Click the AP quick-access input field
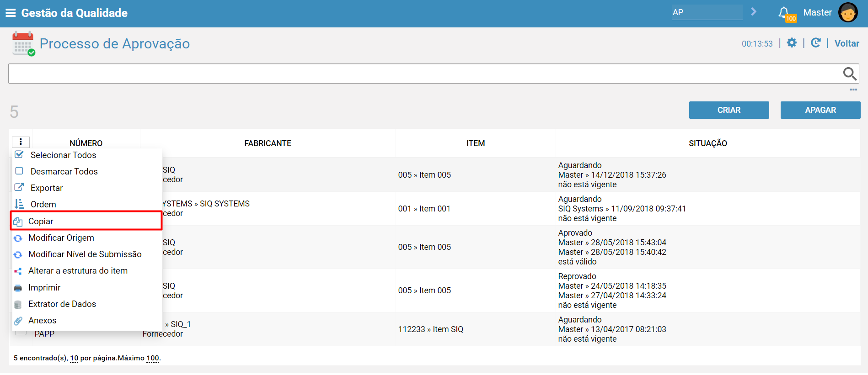The image size is (868, 375). coord(707,12)
